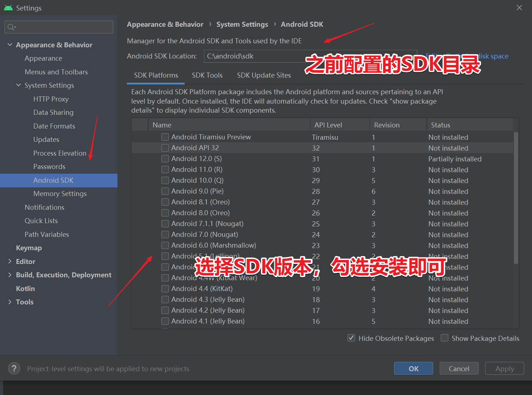The height and width of the screenshot is (395, 532).
Task: Sort by API Level column header
Action: click(340, 125)
